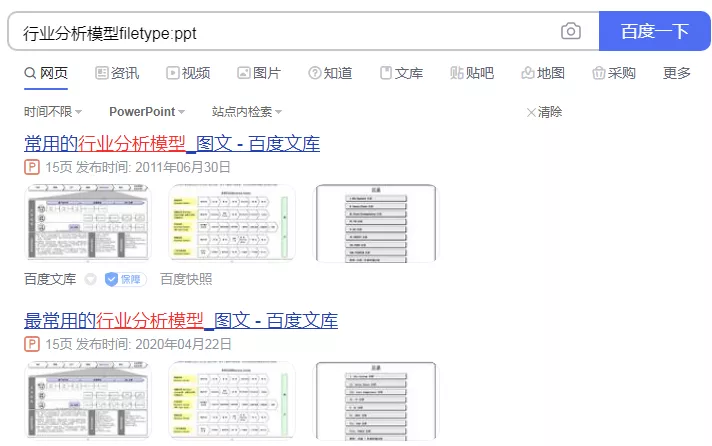Screen dimensions: 712x446
Task: Open the 最常用的行业分析模型 result link
Action: pos(181,321)
